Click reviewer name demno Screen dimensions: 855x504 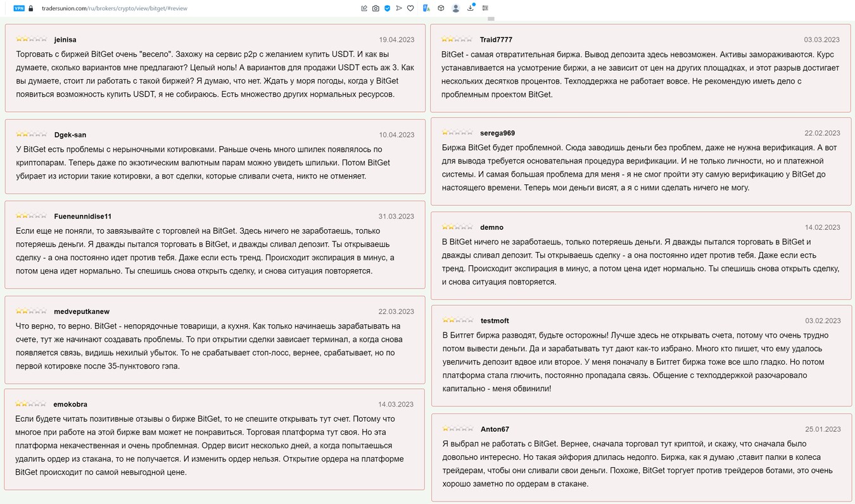(x=492, y=227)
